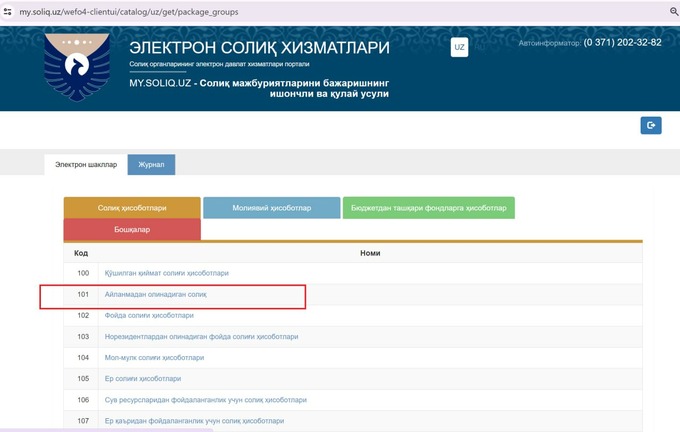Open the Солиқ ҳисоботлари category
Viewport: 680px width, 432px height.
pos(132,208)
